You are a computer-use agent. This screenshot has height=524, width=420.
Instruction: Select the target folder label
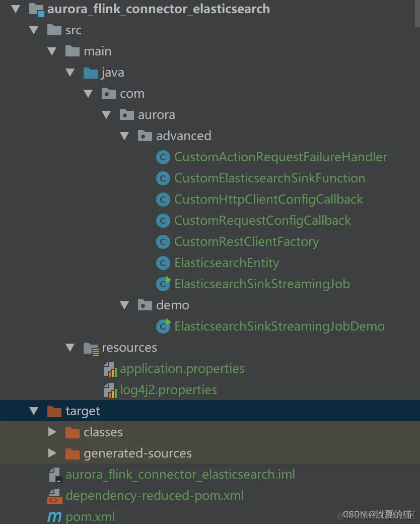point(83,411)
